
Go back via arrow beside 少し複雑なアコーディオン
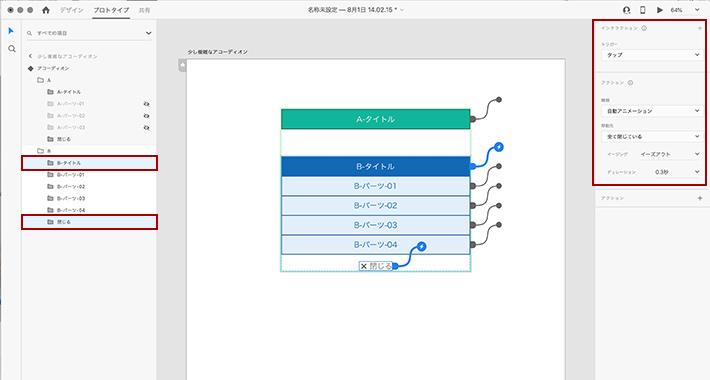[30, 56]
